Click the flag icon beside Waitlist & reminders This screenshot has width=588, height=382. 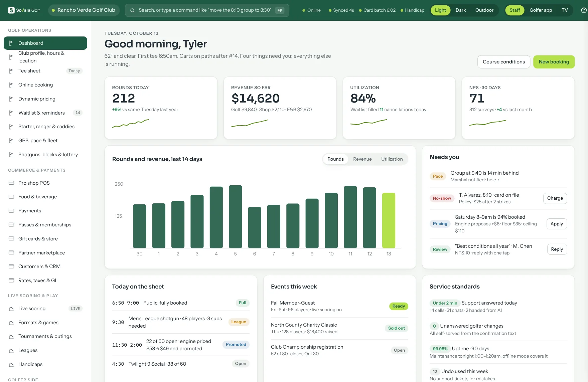pyautogui.click(x=11, y=113)
